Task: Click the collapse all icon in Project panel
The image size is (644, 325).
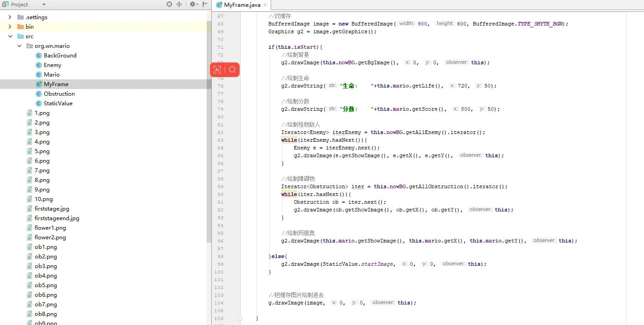Action: [179, 5]
